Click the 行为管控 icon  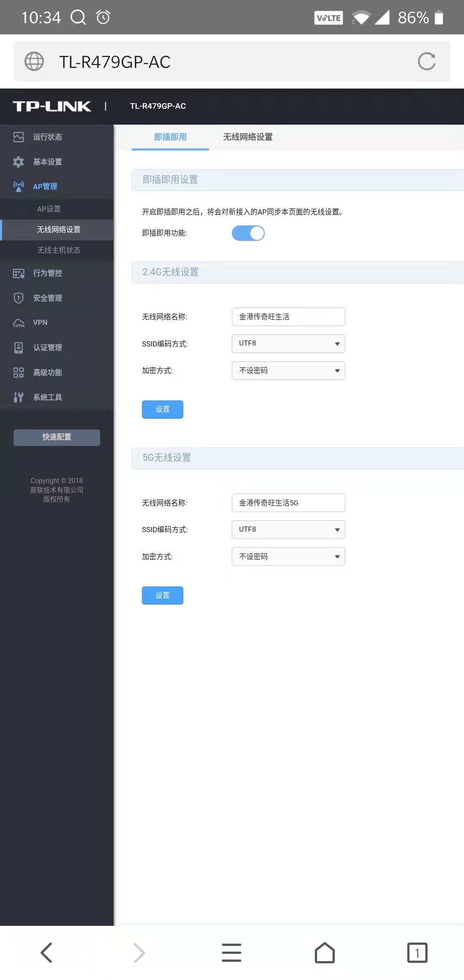coord(18,273)
